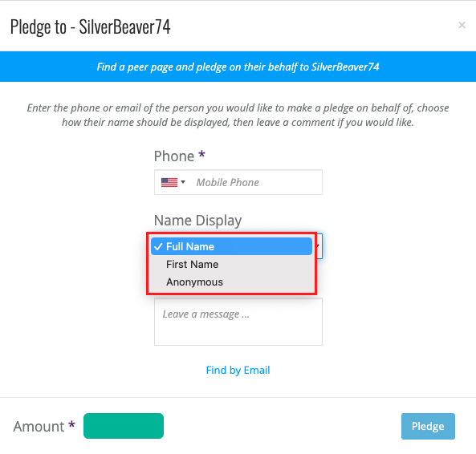Click the checkmark beside Full Name

point(158,246)
